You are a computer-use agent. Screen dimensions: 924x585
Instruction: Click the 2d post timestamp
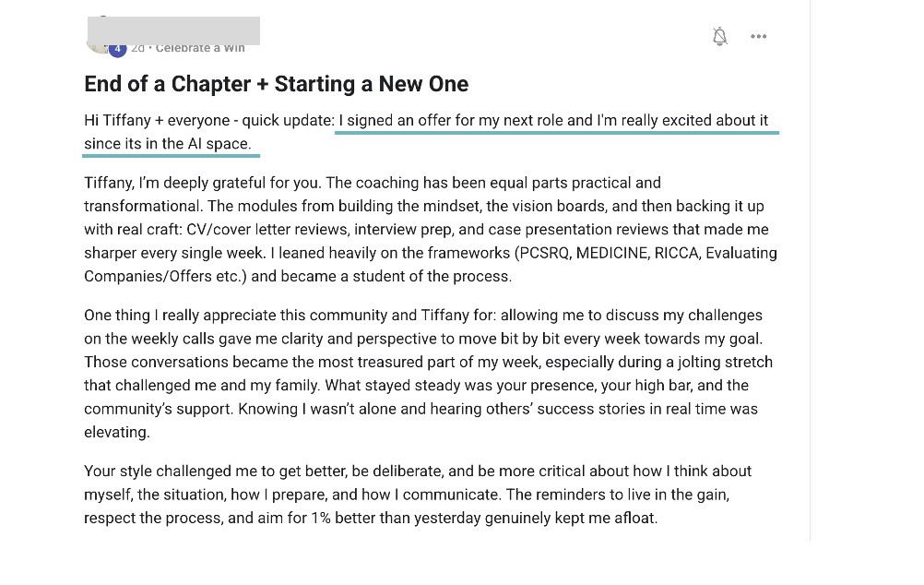[x=138, y=48]
